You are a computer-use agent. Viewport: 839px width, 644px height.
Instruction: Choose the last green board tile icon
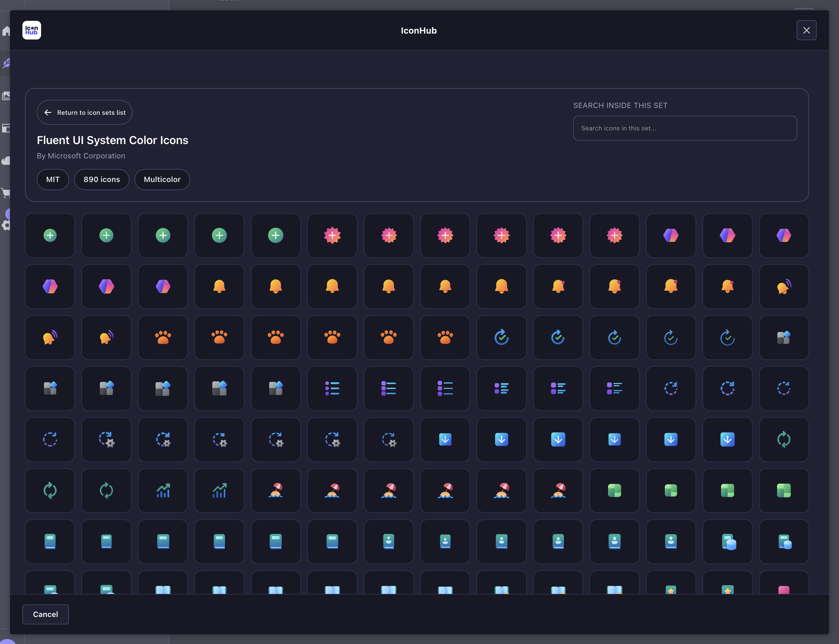(784, 490)
